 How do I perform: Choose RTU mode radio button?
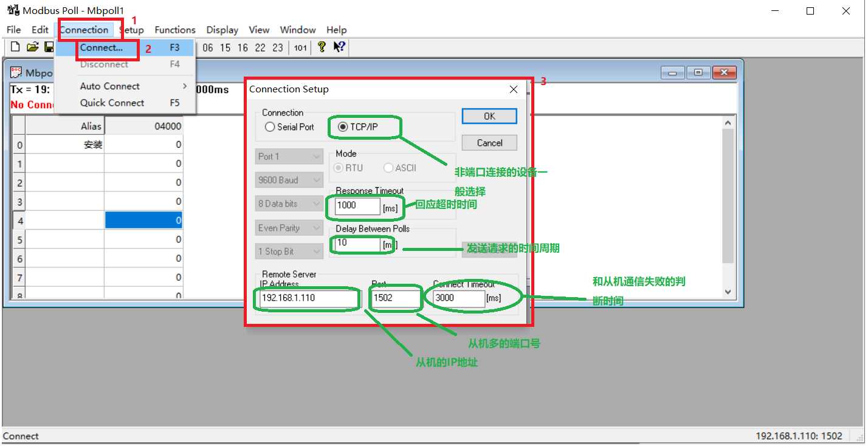pyautogui.click(x=339, y=168)
